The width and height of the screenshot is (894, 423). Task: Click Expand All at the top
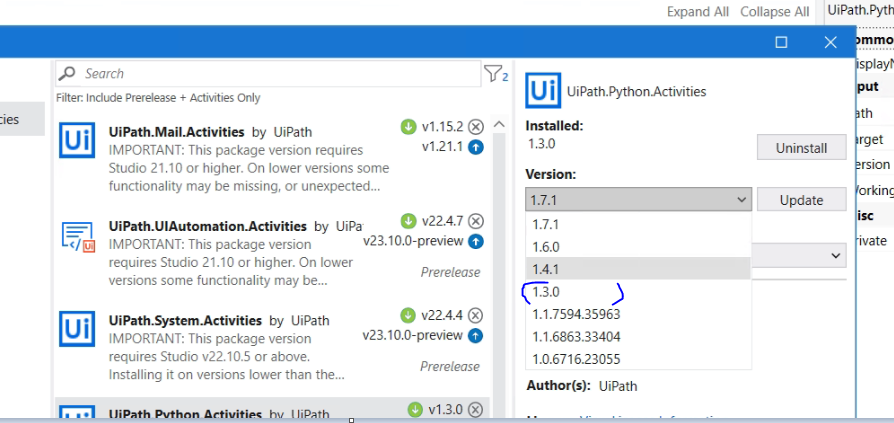[698, 12]
